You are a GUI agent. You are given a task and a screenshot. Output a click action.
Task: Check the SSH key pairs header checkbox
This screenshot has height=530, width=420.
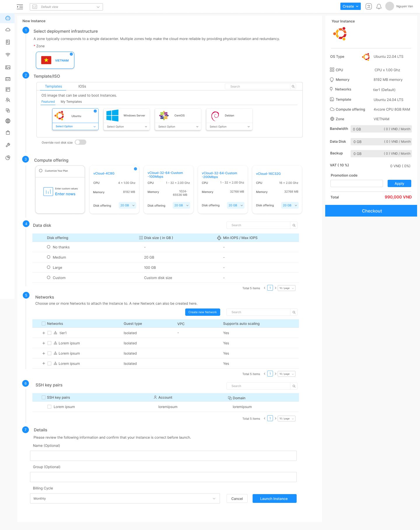[44, 397]
